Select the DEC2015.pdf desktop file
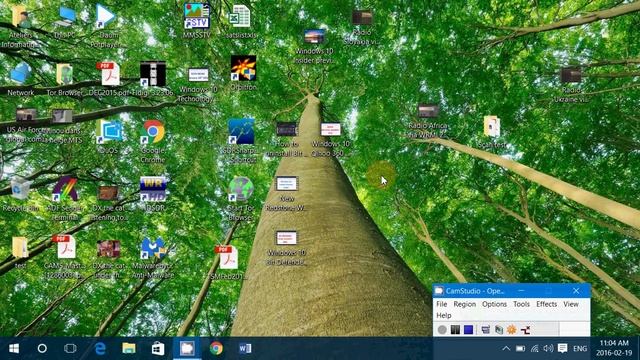This screenshot has height=360, width=640. 109,80
